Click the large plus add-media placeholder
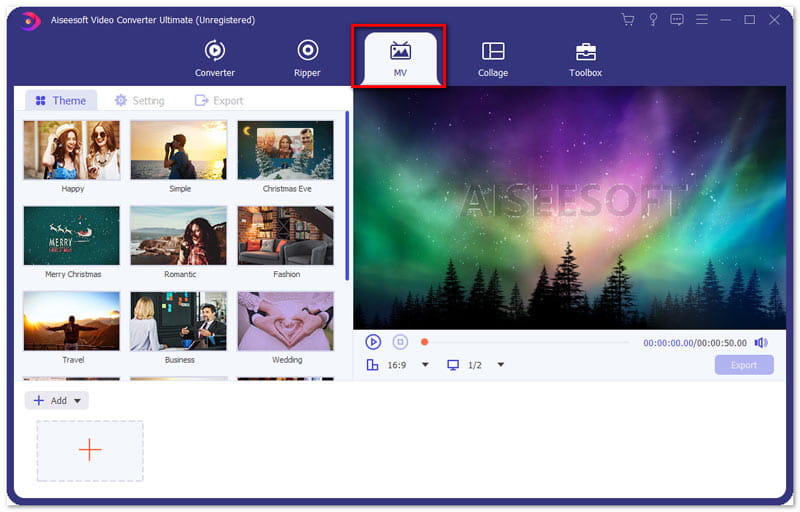Viewport: 800px width, 512px height. click(90, 450)
